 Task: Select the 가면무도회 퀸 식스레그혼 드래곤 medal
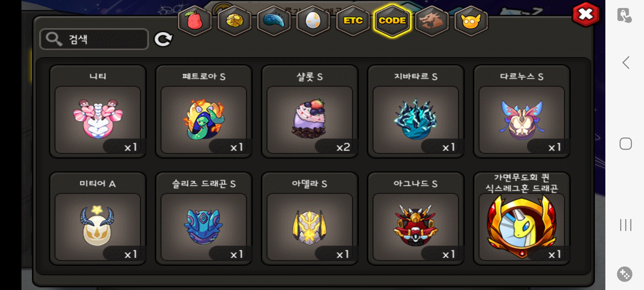[x=522, y=219]
